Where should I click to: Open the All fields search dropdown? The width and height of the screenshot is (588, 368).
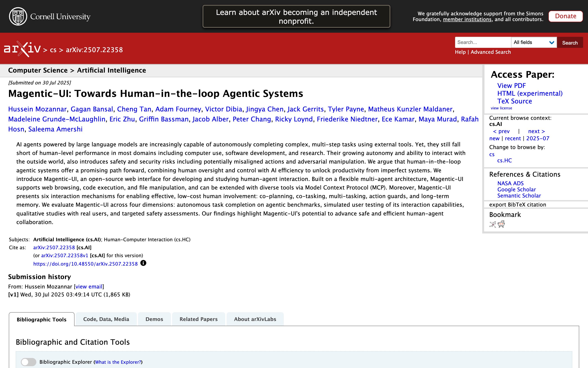point(534,42)
